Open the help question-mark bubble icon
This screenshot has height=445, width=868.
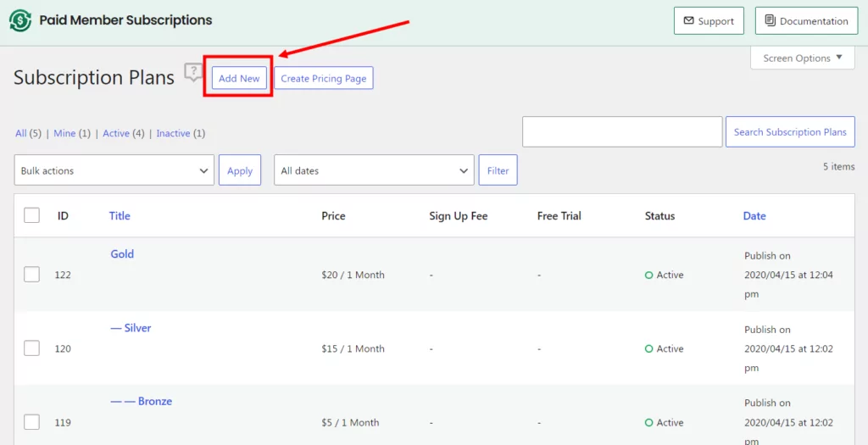click(x=193, y=72)
